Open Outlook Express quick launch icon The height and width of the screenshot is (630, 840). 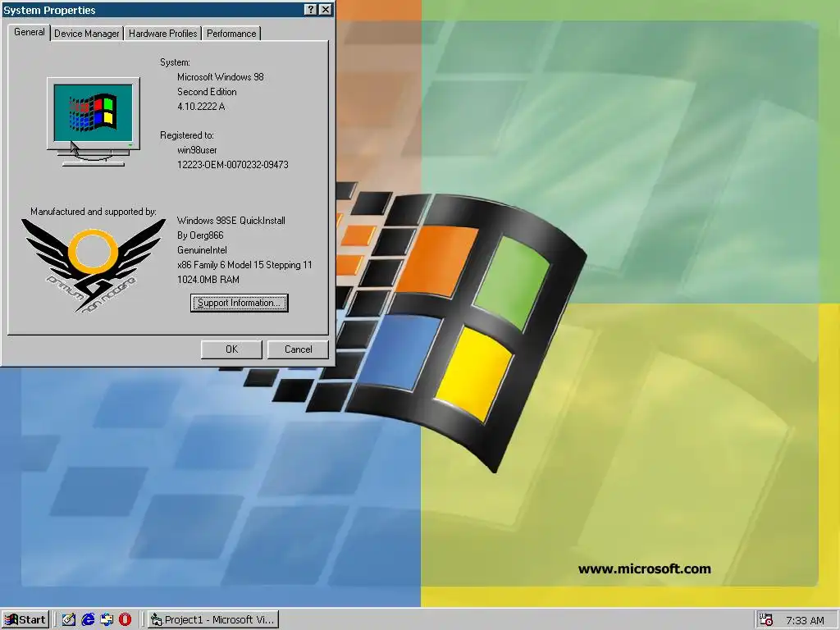pos(107,620)
